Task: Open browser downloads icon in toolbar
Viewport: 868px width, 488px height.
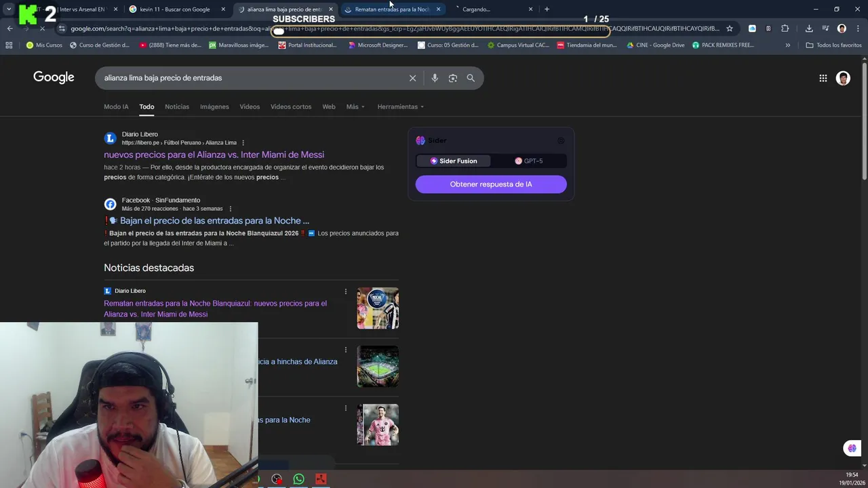Action: pos(809,28)
